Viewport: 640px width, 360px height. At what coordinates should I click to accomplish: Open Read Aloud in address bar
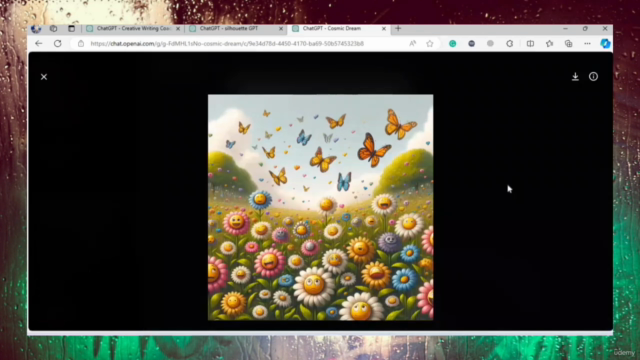pos(412,44)
